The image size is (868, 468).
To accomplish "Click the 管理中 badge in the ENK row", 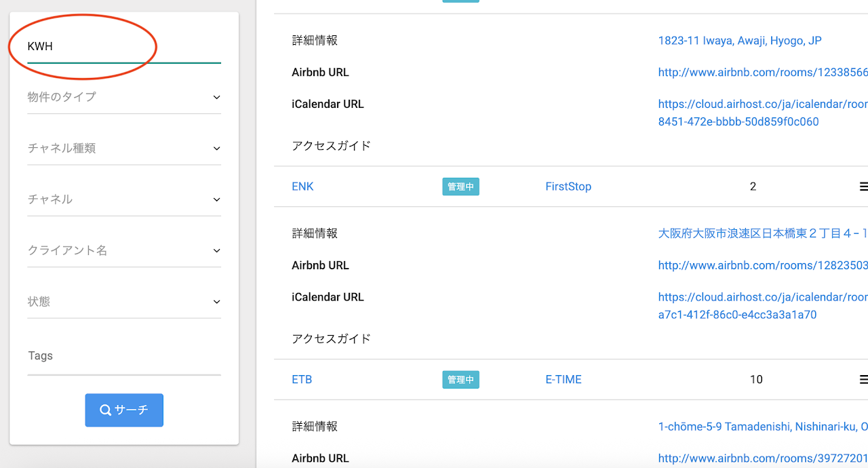I will coord(461,187).
